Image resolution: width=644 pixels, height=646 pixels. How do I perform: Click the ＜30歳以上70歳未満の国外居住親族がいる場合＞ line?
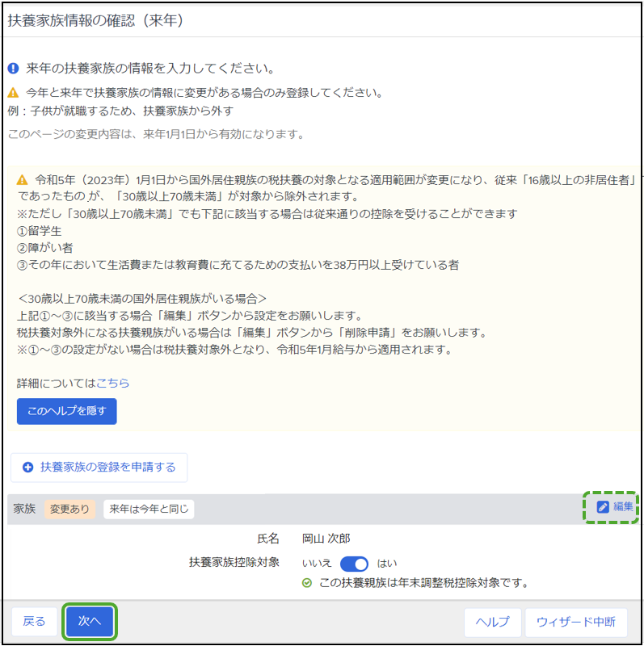(142, 299)
